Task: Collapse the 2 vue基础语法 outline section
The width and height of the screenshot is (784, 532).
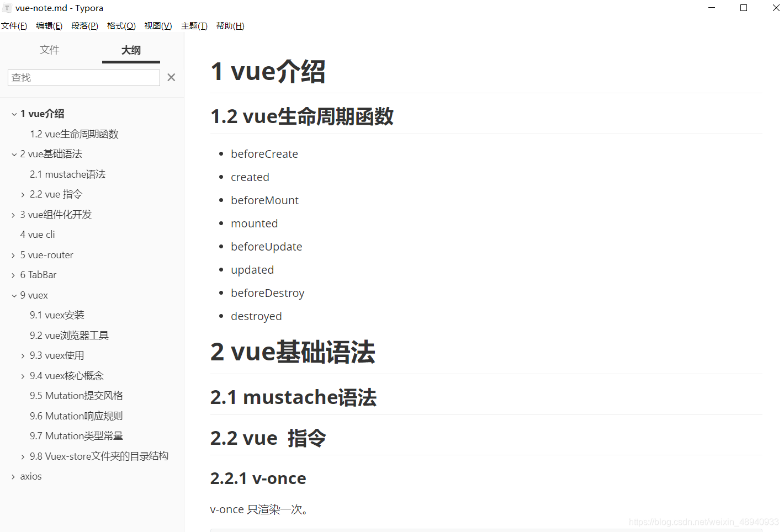Action: click(14, 155)
